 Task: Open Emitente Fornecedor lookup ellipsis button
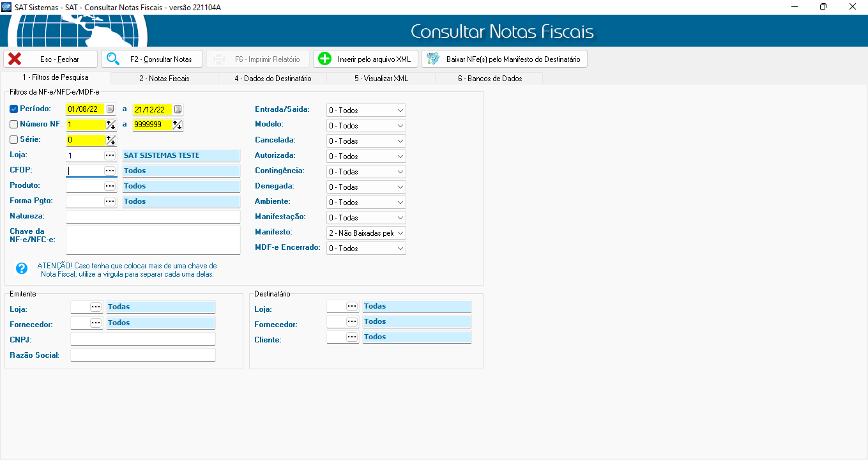pyautogui.click(x=96, y=323)
